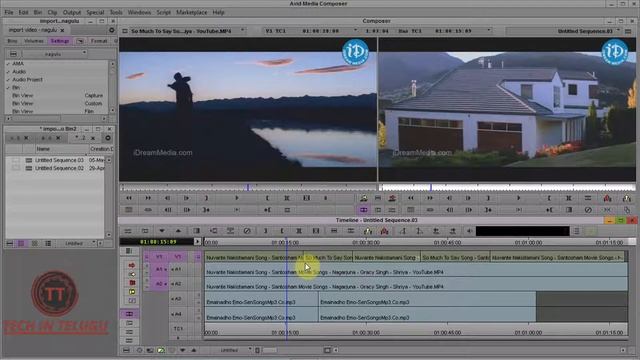The height and width of the screenshot is (360, 640).
Task: Step one frame back in record monitor
Action: [x=449, y=198]
